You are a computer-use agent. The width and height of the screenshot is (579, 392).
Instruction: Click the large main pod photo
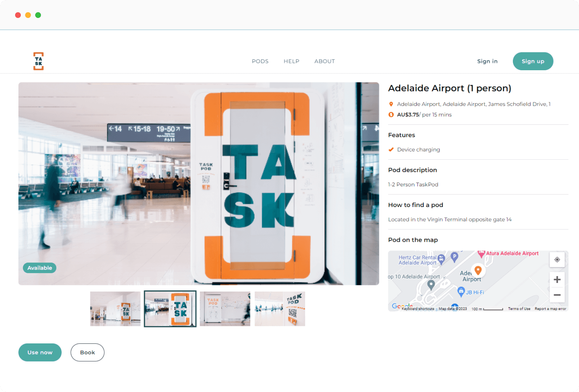pyautogui.click(x=199, y=184)
